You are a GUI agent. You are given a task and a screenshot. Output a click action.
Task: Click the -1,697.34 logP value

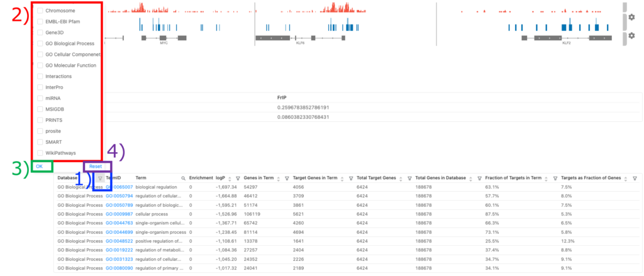click(x=226, y=187)
